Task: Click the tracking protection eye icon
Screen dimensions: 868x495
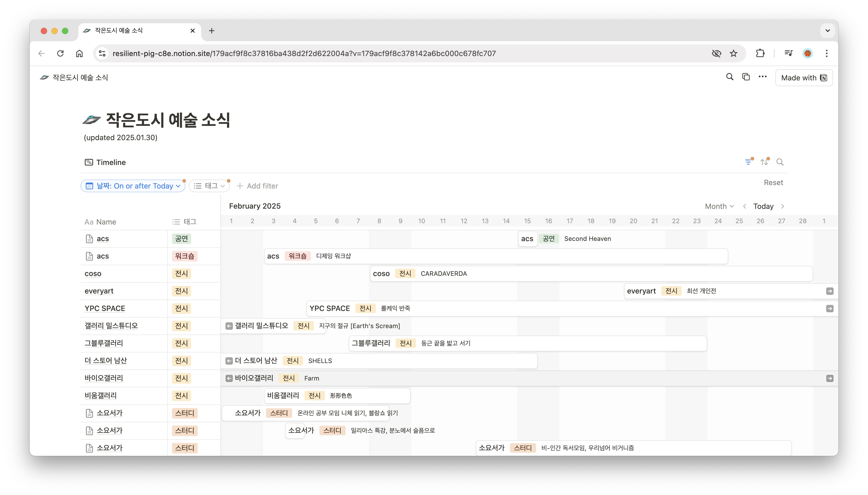Action: (716, 53)
